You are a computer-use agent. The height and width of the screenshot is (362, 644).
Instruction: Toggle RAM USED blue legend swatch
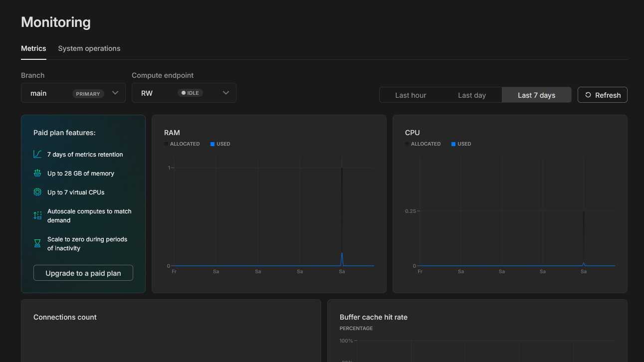pos(213,144)
